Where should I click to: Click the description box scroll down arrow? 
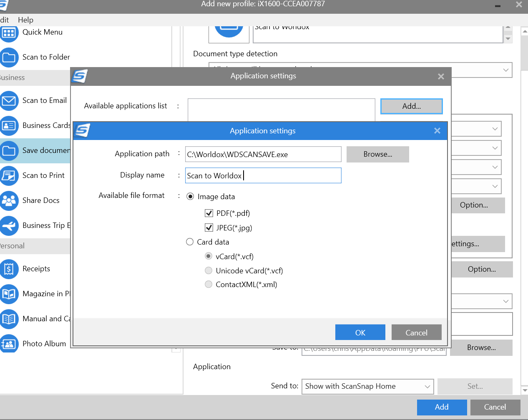(508, 39)
